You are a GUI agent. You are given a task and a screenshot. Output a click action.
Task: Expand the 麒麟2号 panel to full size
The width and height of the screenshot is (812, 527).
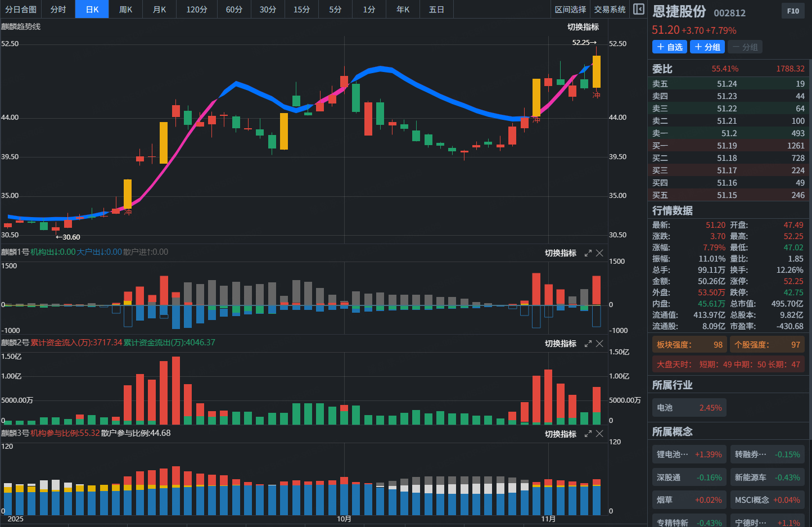point(588,344)
